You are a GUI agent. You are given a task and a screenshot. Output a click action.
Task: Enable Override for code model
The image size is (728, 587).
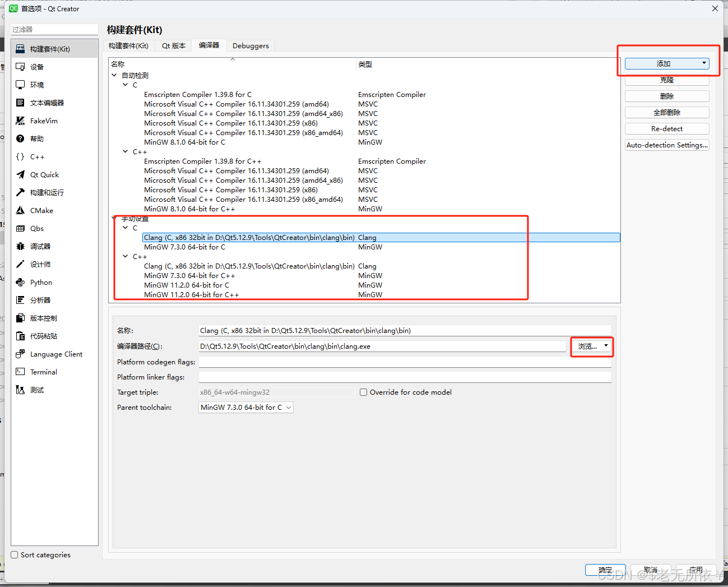[x=363, y=392]
